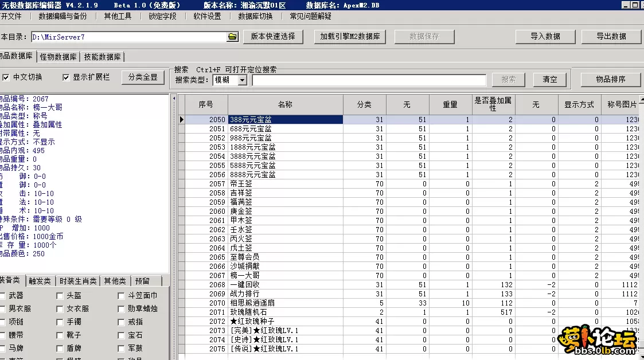The image size is (644, 360).
Task: Disable the 中文切换 checkbox
Action: click(x=5, y=78)
